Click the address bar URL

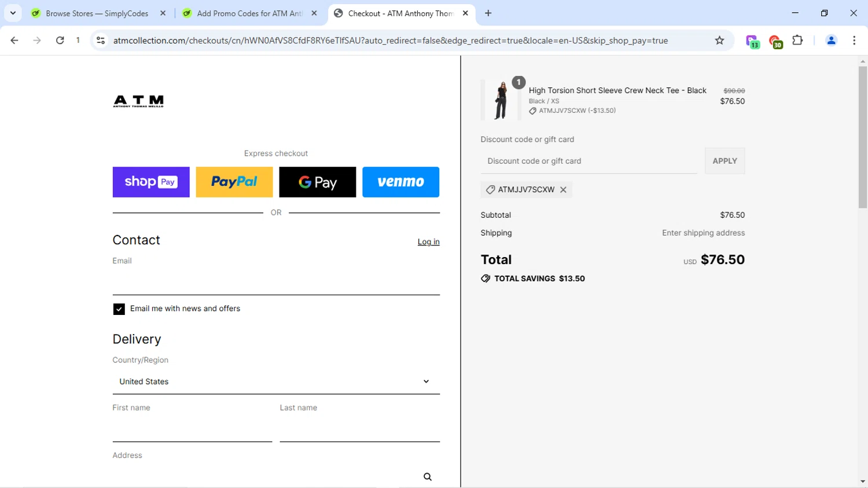(391, 41)
